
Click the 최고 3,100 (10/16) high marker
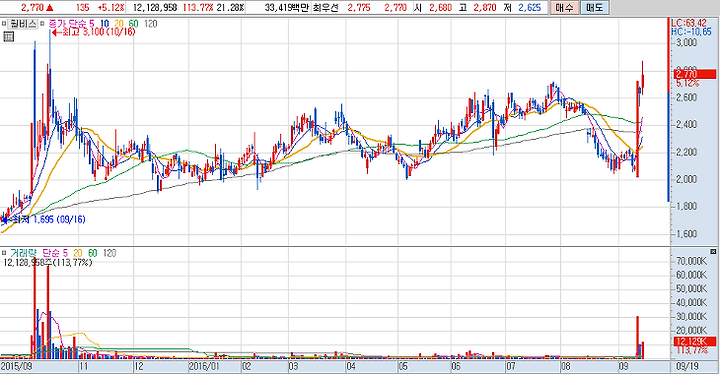93,32
